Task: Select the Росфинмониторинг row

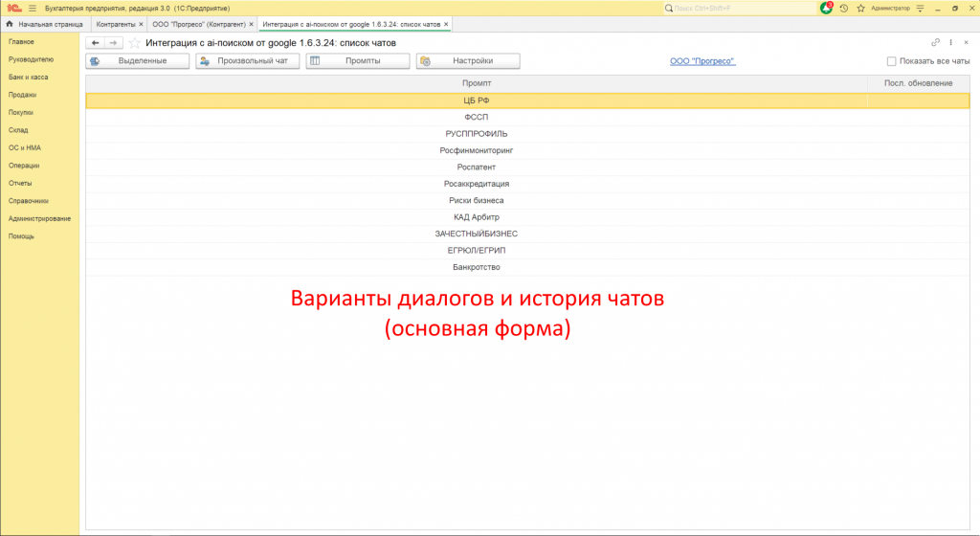Action: point(527,150)
